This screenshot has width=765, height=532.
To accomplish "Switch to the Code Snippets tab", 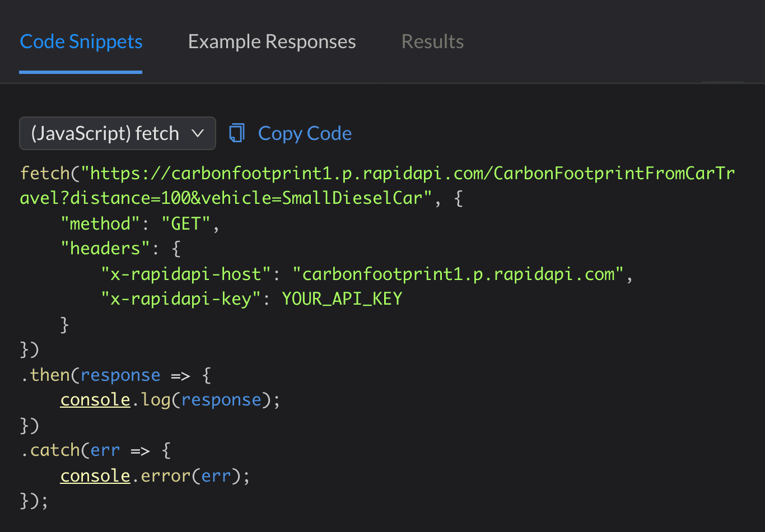I will tap(81, 42).
